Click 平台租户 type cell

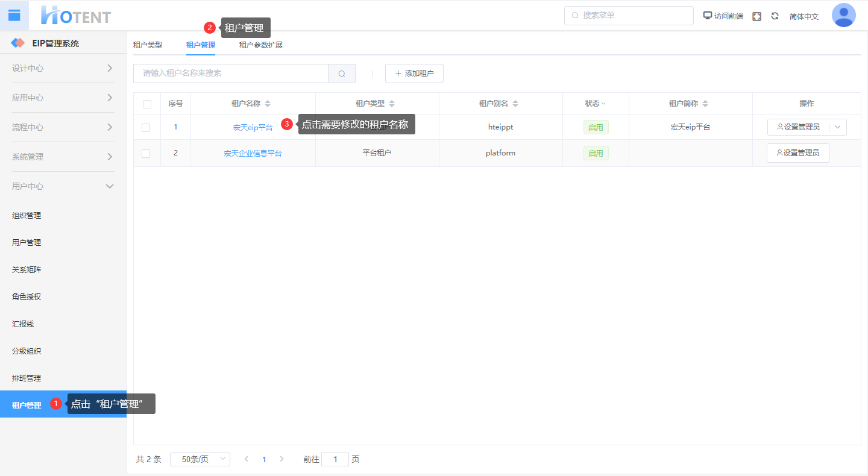(x=377, y=153)
